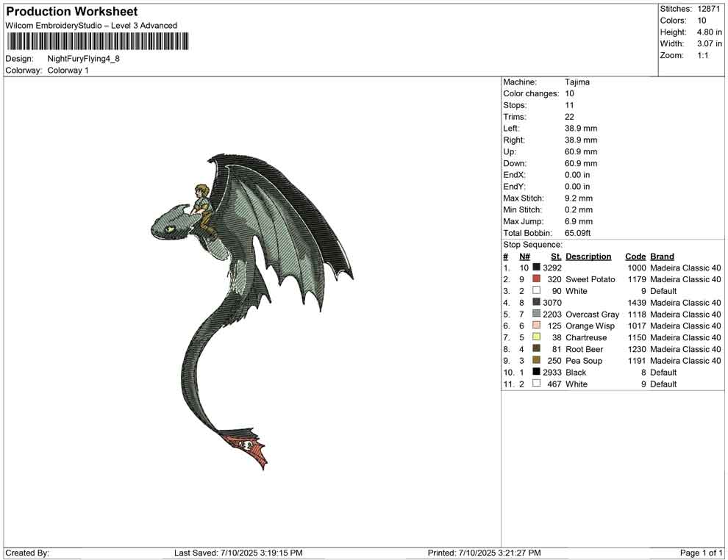Select the gray swatch with 3070 stitches
728x560 pixels.
tap(536, 302)
